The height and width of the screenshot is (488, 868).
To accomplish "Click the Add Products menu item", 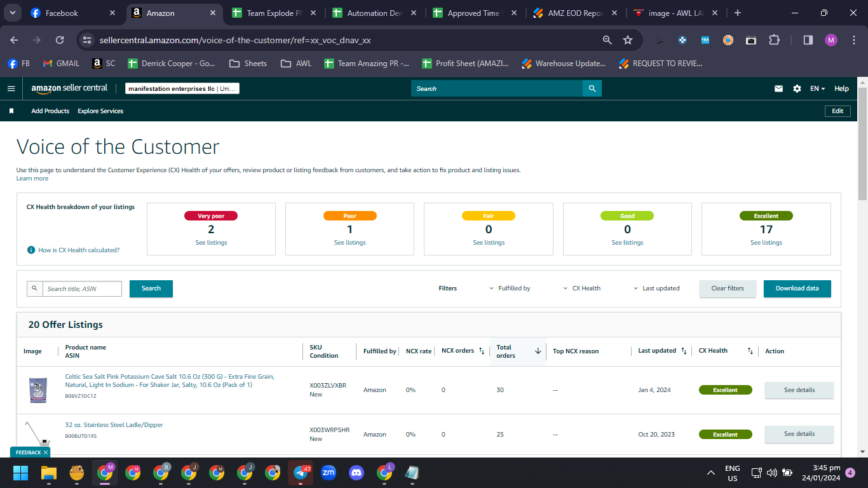I will [50, 111].
